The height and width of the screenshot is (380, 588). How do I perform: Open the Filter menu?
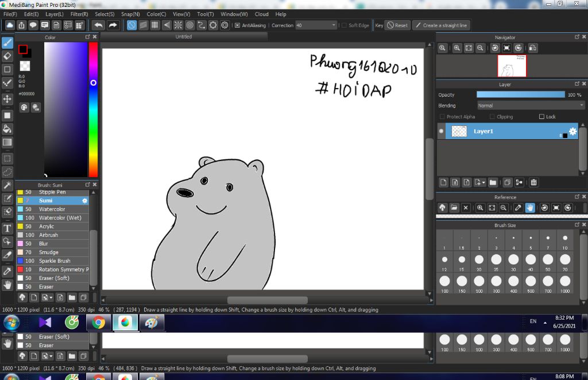point(79,14)
